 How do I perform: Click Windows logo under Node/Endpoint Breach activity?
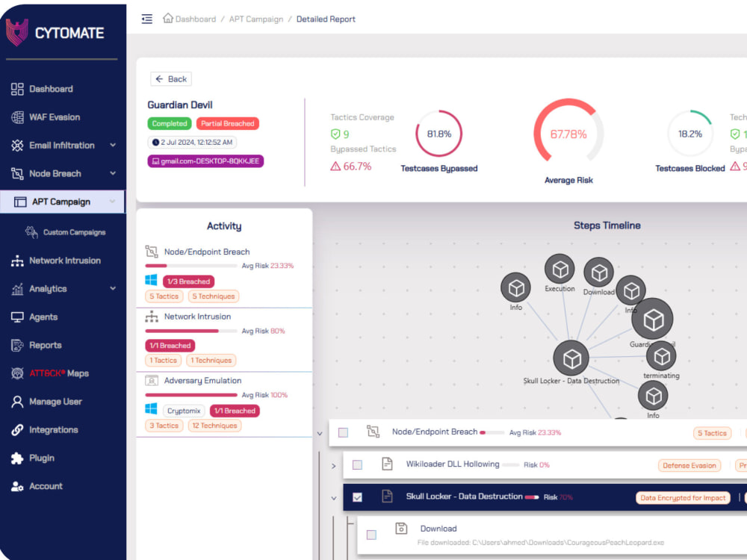pos(151,280)
